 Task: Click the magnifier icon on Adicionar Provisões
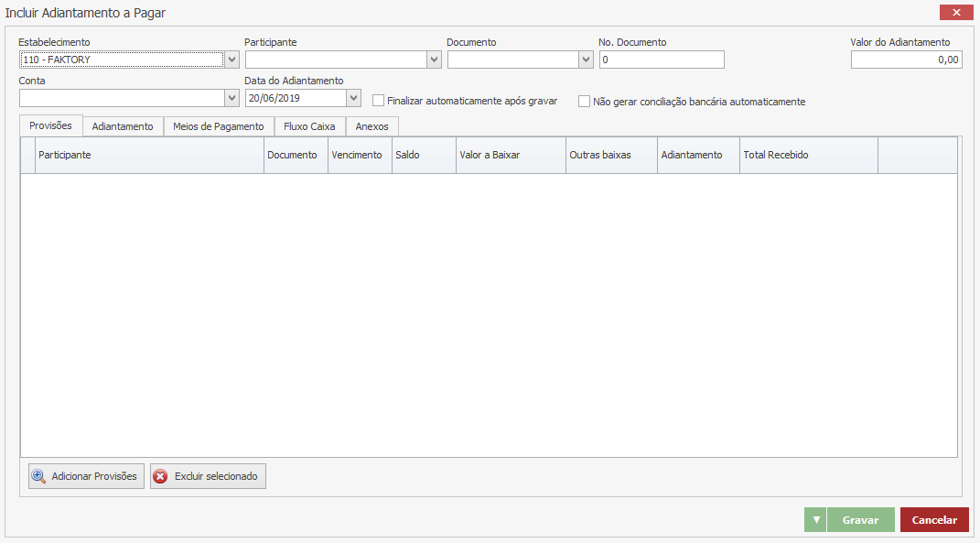click(x=38, y=476)
